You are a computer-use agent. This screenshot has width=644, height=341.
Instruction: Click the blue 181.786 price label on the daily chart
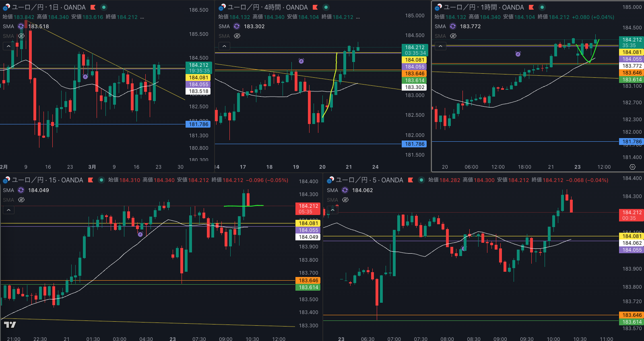pos(199,124)
